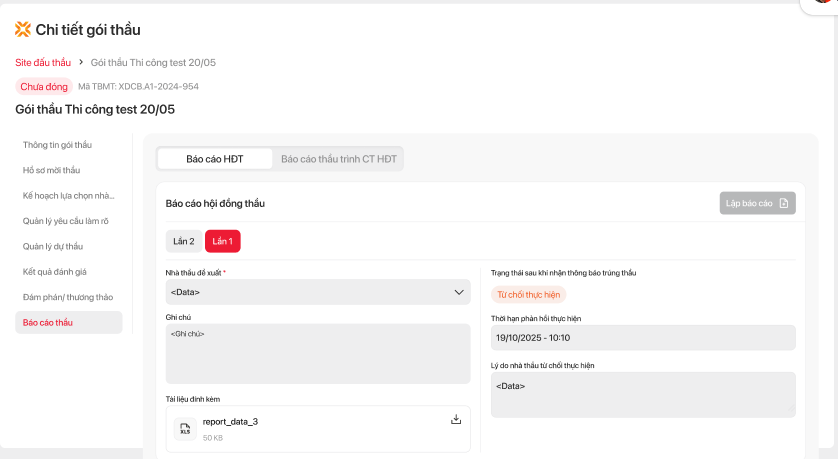Navigate to Quản lý dự thầu
This screenshot has height=459, width=838.
[x=53, y=246]
